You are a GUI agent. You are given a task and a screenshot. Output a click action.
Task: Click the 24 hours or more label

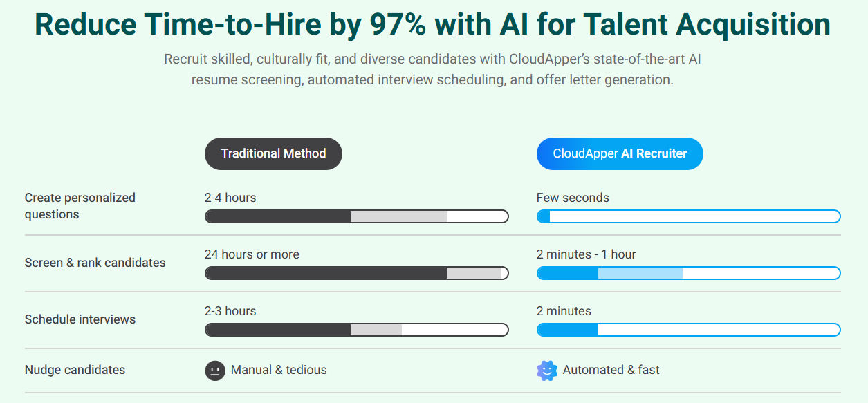(252, 254)
